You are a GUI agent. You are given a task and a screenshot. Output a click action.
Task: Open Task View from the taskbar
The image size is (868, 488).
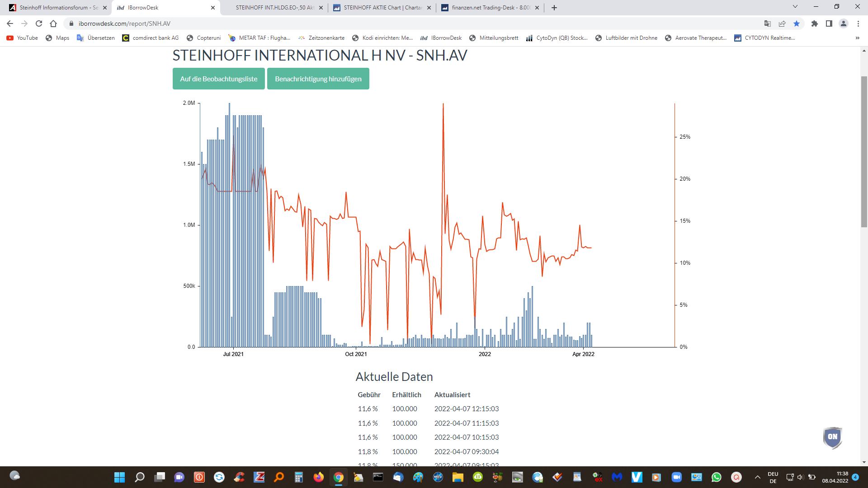pyautogui.click(x=160, y=477)
